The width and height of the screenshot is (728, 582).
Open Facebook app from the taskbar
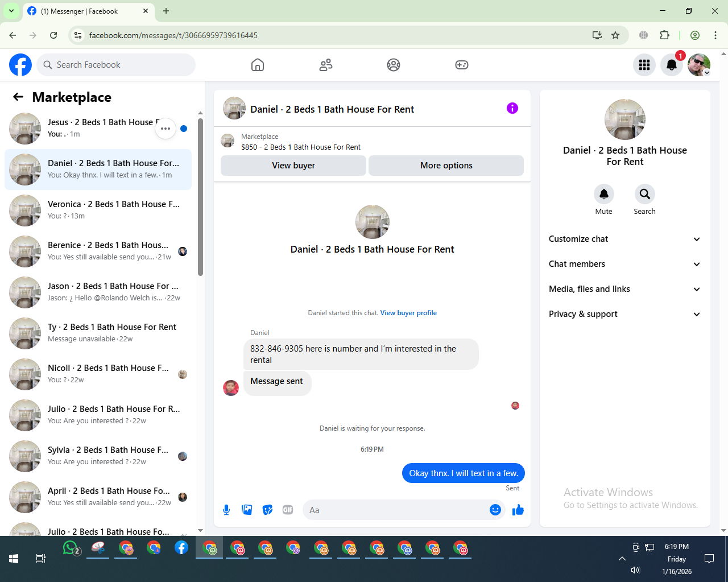pos(181,548)
